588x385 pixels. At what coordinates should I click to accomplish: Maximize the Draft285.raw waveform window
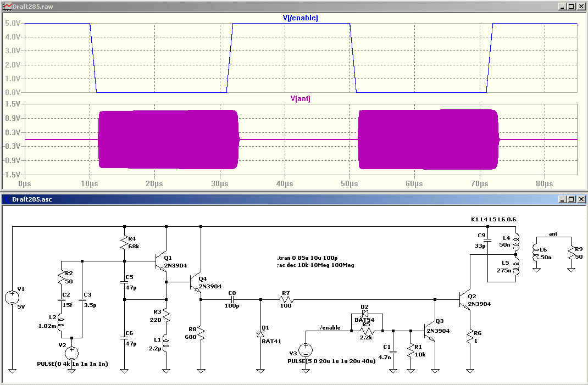(x=571, y=7)
